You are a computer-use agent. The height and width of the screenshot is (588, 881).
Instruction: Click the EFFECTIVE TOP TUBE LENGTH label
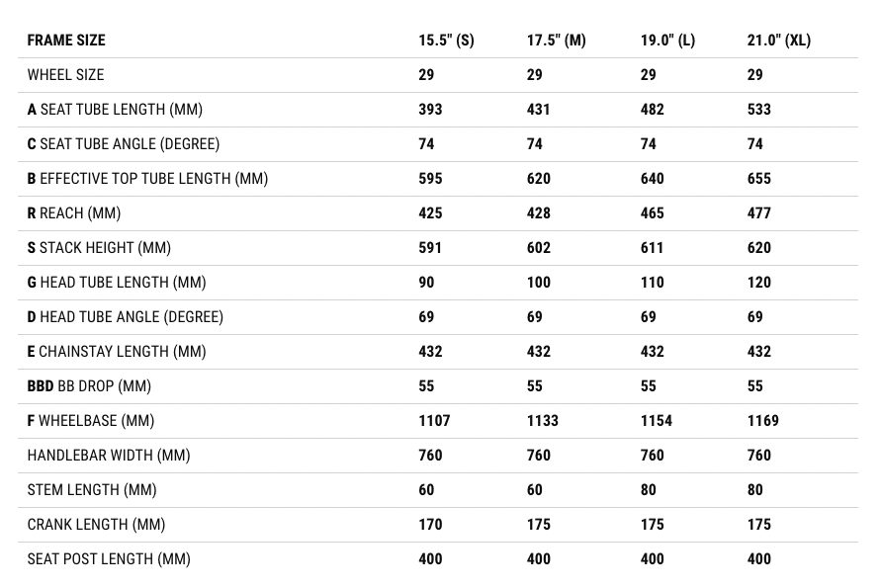pos(147,179)
